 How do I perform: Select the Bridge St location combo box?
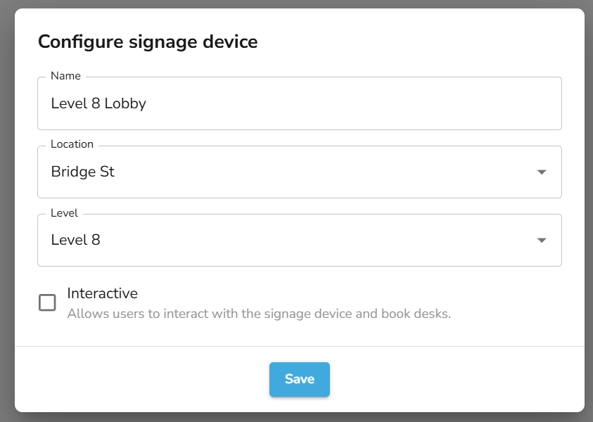click(x=300, y=172)
